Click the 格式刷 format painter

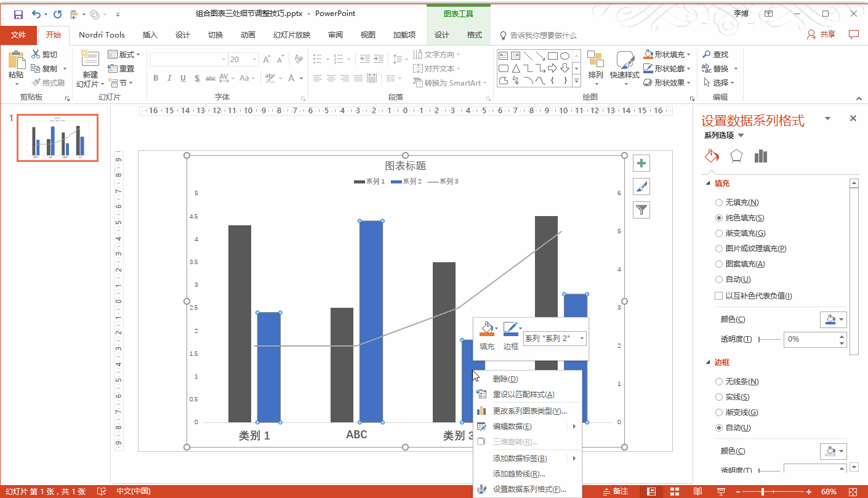pos(48,82)
